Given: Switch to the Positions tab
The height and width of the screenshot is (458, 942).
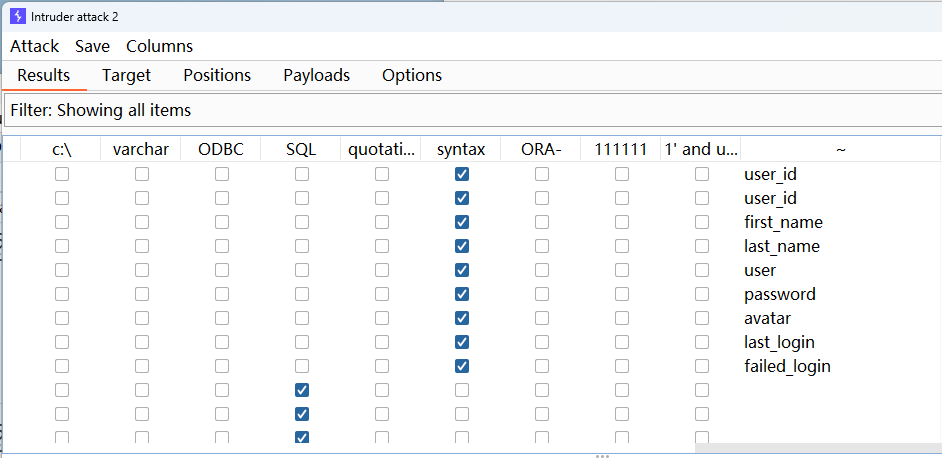Looking at the screenshot, I should [x=217, y=75].
